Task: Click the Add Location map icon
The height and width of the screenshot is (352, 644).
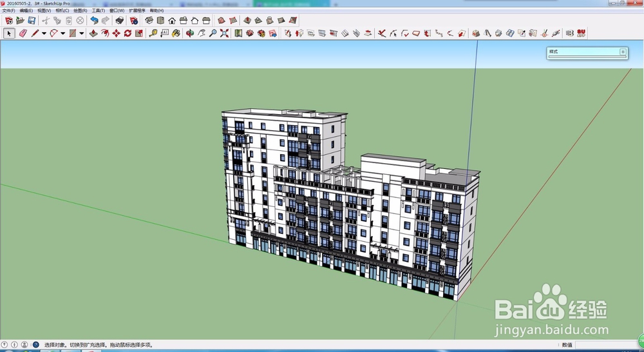Action: pos(238,34)
